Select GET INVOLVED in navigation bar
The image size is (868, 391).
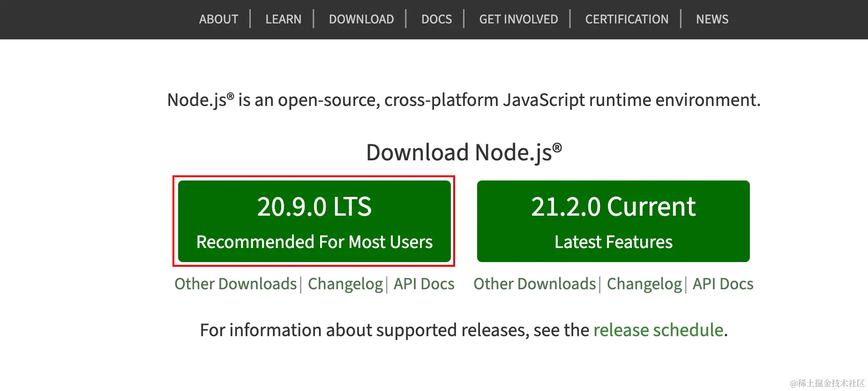point(518,19)
